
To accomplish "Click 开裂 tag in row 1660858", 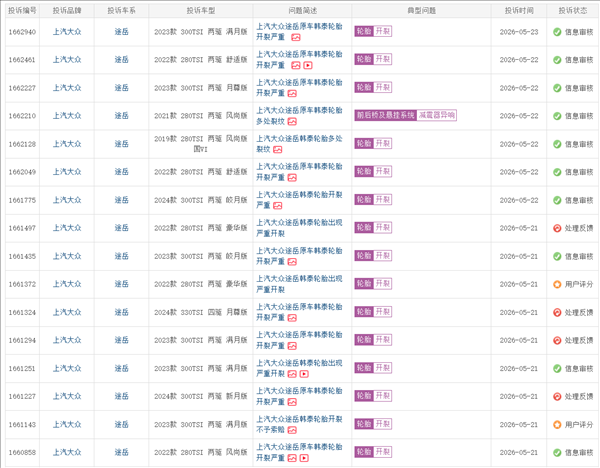I will 382,452.
